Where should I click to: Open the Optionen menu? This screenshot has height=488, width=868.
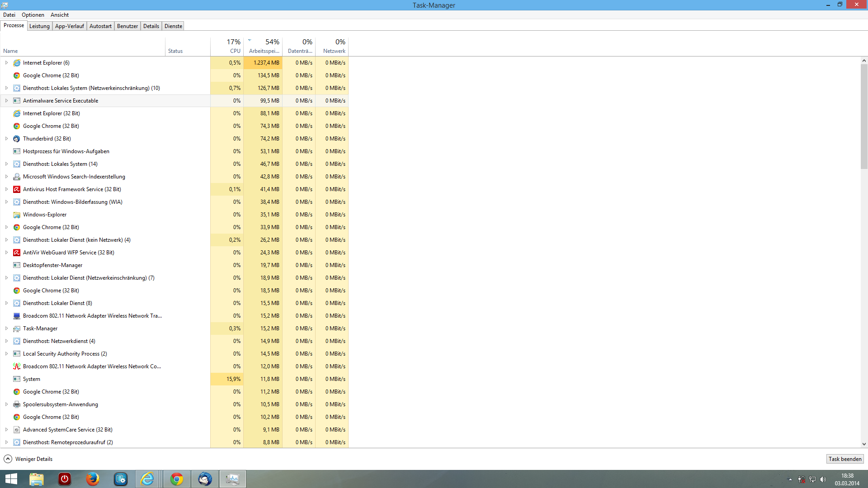tap(33, 15)
